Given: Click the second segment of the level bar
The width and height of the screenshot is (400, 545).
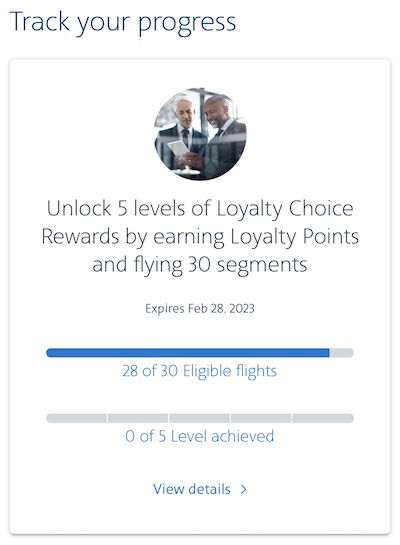Looking at the screenshot, I should tap(138, 418).
